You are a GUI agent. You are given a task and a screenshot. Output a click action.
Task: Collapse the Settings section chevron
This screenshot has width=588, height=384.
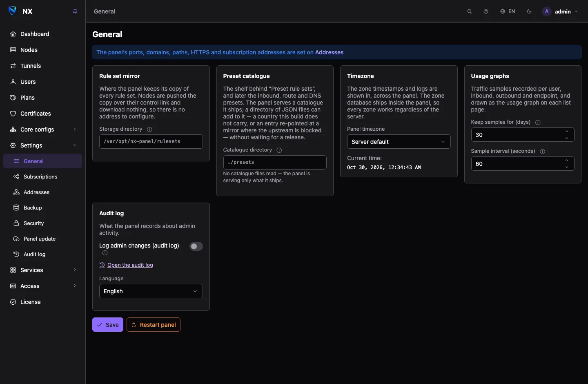(x=75, y=145)
